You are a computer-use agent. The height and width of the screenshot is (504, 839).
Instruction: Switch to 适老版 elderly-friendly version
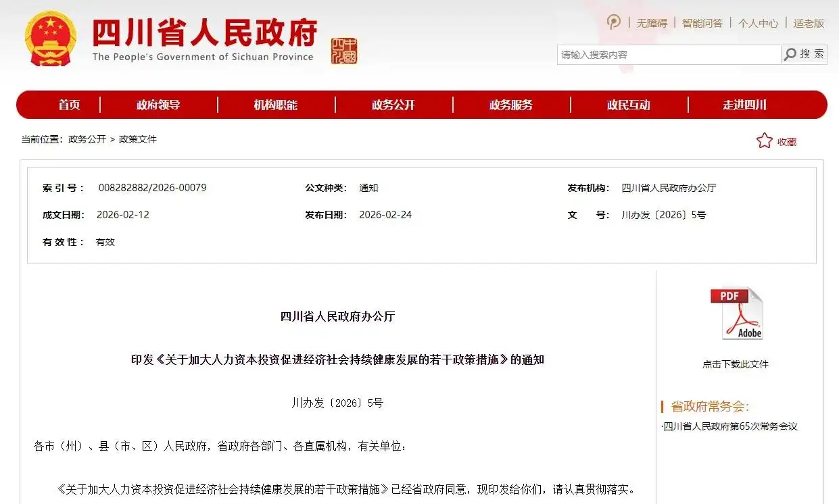809,23
